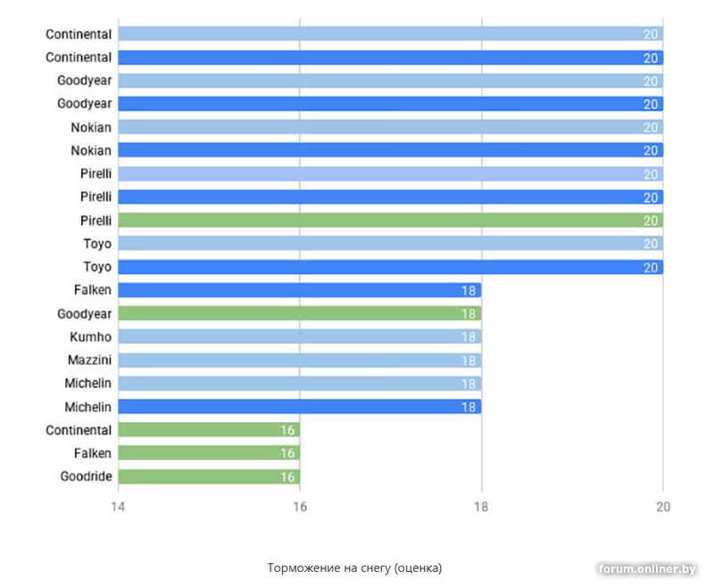The width and height of the screenshot is (714, 588).
Task: Click the Kumho brand name label
Action: point(90,337)
